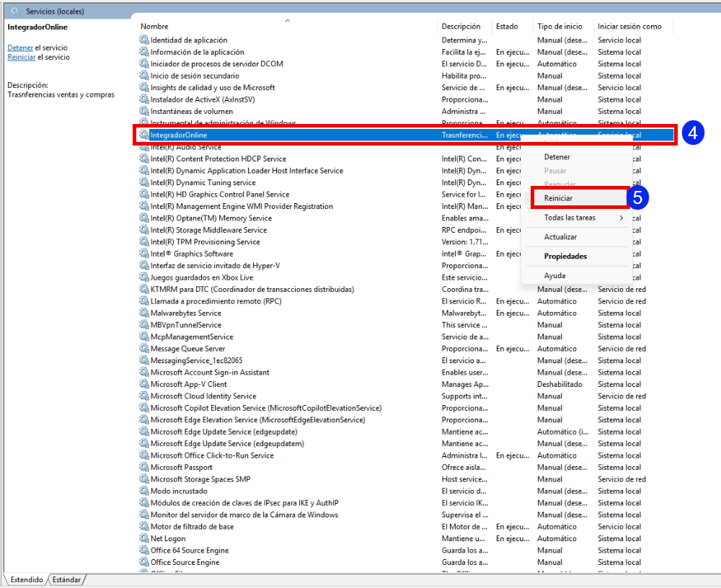Select the MessagingService_1ec82065 row

(x=407, y=360)
